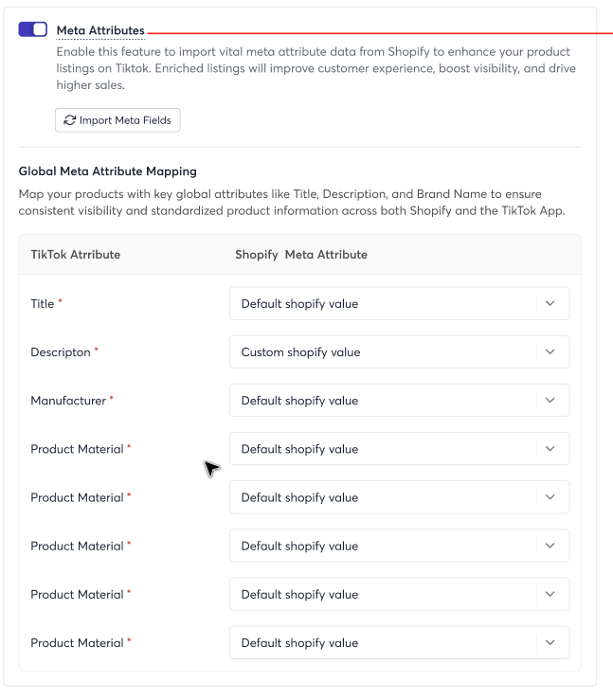Image resolution: width=613 pixels, height=700 pixels.
Task: Expand the Manufacturer mapping dropdown
Action: tap(399, 401)
